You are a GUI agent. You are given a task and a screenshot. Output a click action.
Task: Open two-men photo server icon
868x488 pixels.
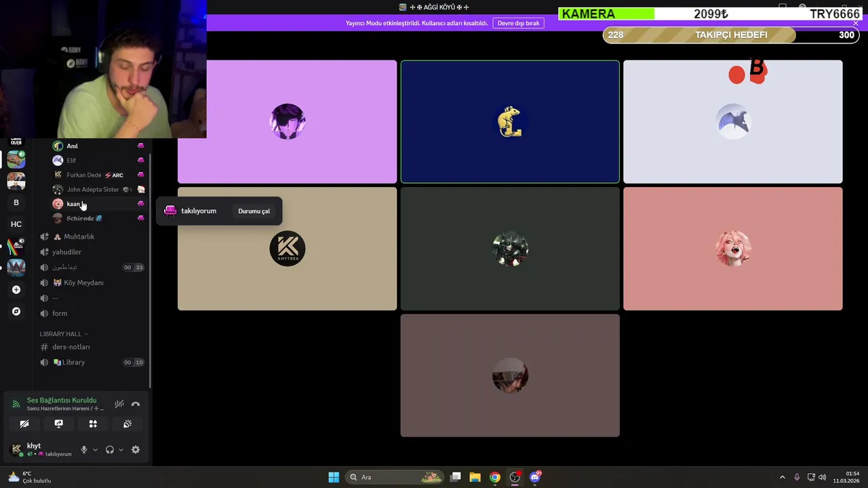[16, 181]
